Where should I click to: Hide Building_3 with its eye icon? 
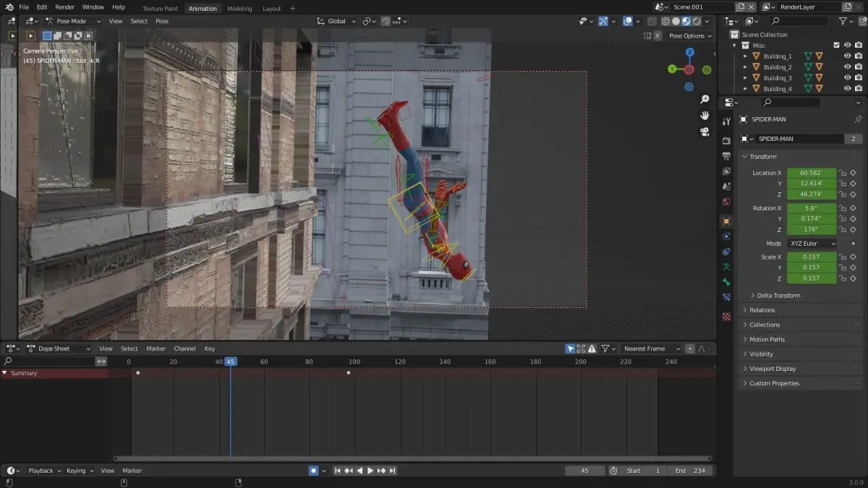tap(848, 77)
